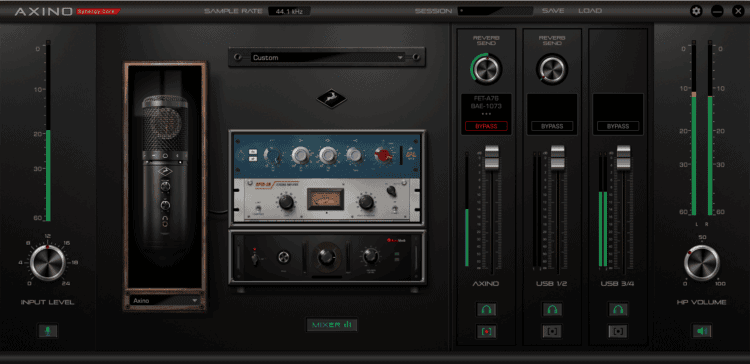The image size is (750, 364).
Task: Click the USB 1/2 channel fader handle
Action: (x=558, y=158)
